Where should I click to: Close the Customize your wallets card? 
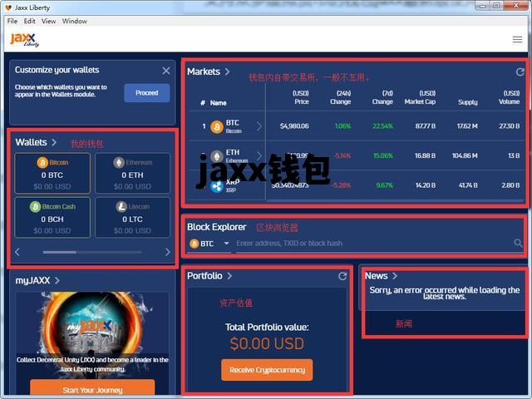[x=166, y=71]
